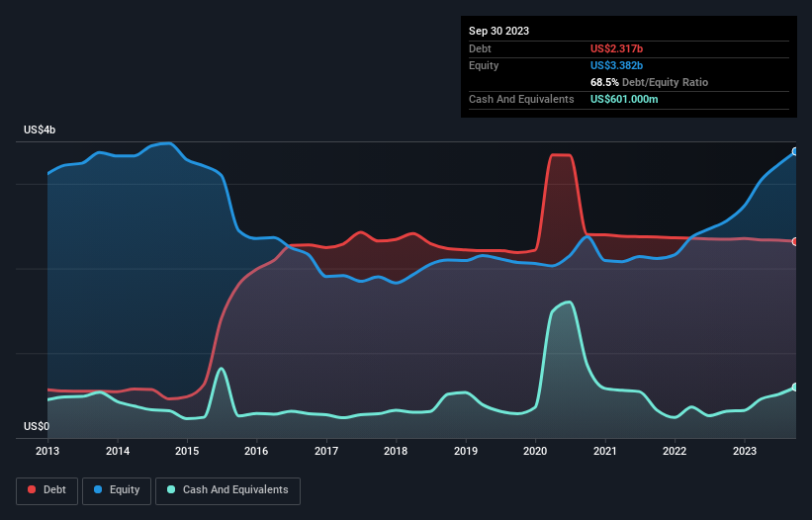This screenshot has width=812, height=520.
Task: Click the 2017 x-axis label
Action: tap(326, 451)
